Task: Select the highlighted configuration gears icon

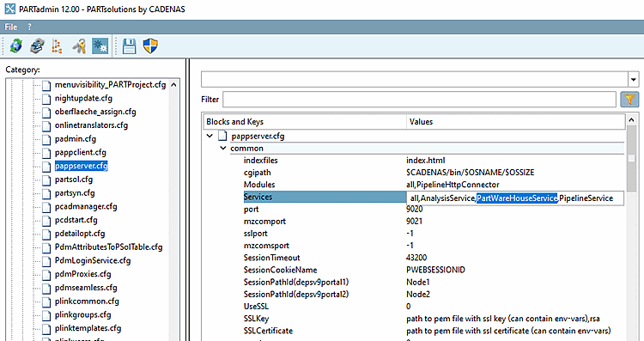Action: 100,46
